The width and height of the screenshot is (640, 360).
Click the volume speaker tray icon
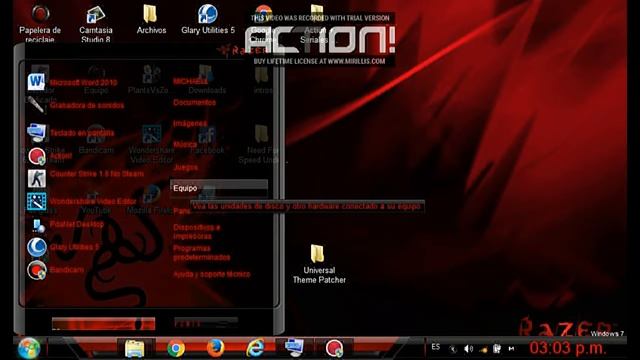[469, 349]
